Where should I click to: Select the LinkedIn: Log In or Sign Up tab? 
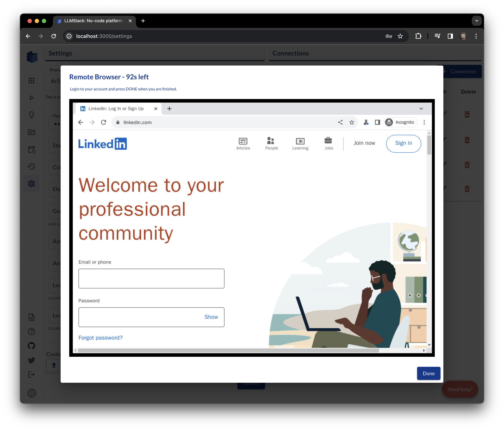pos(116,109)
